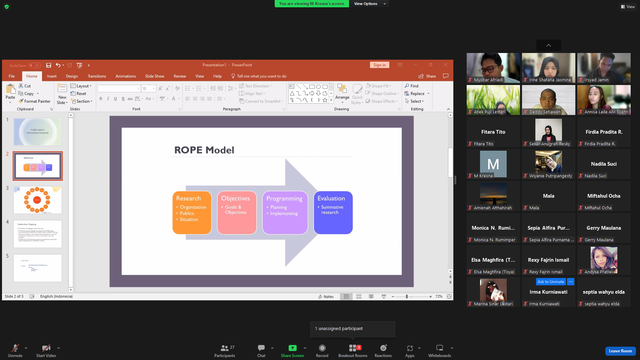Open the Chat panel

261,350
